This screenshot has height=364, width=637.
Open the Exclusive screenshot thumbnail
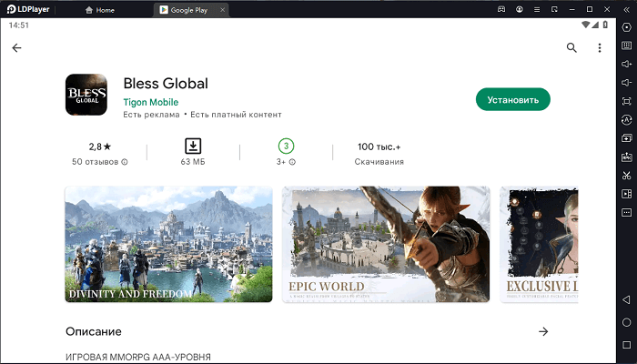click(539, 244)
